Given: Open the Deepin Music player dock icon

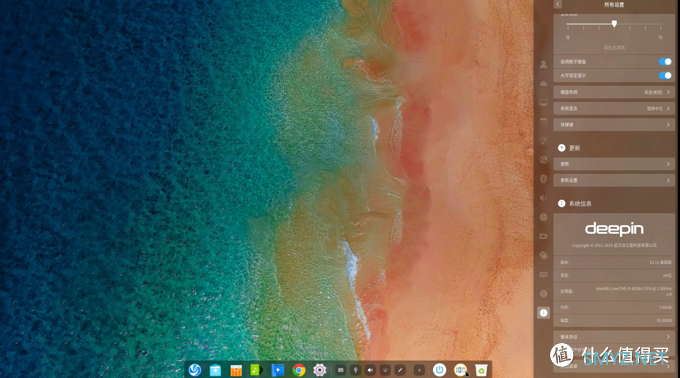Looking at the screenshot, I should (257, 370).
